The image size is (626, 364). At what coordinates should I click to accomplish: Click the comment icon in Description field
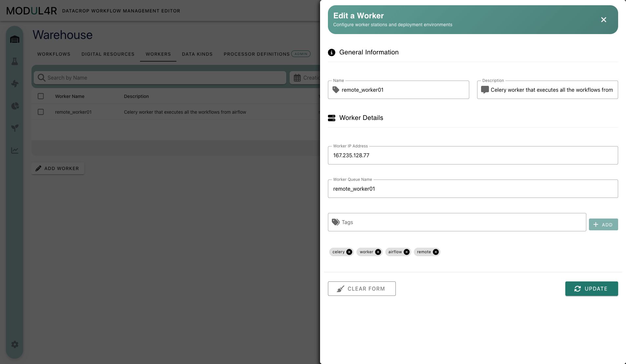(485, 90)
